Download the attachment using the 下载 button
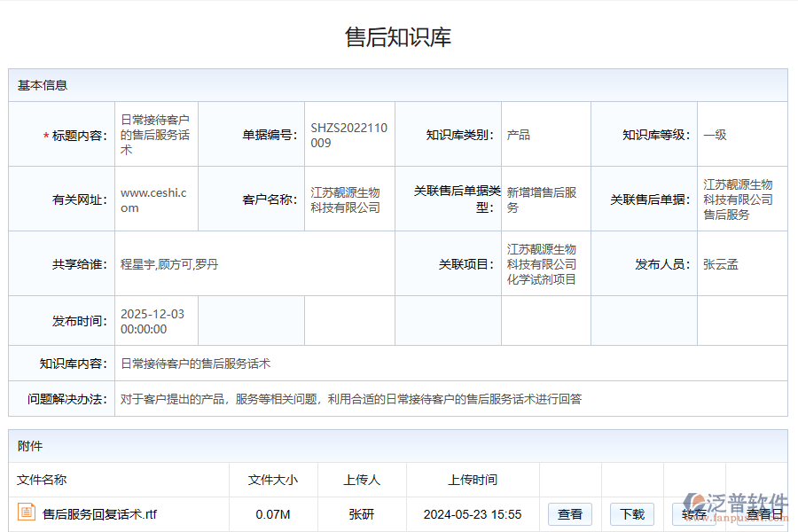The width and height of the screenshot is (798, 532). coord(631,513)
